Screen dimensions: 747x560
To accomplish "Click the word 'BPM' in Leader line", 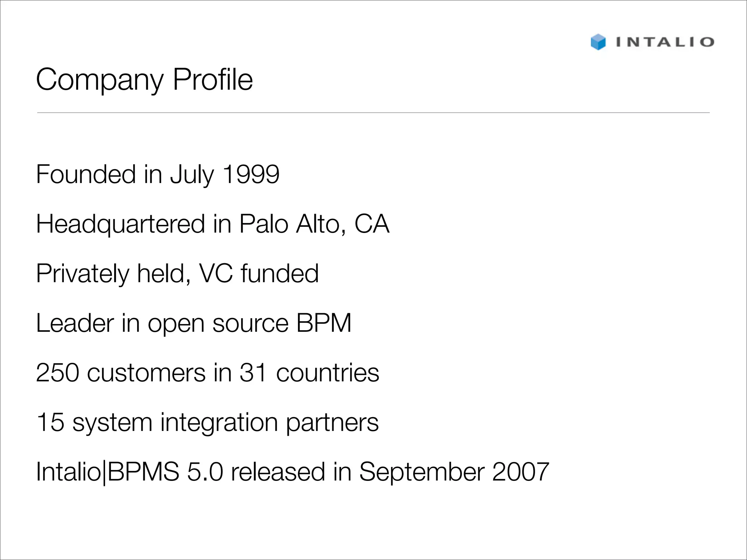I will click(324, 323).
